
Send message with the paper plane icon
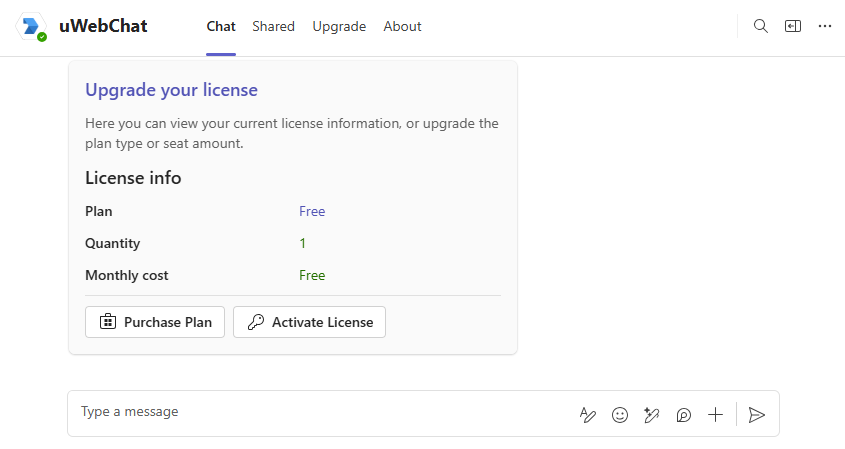point(757,415)
